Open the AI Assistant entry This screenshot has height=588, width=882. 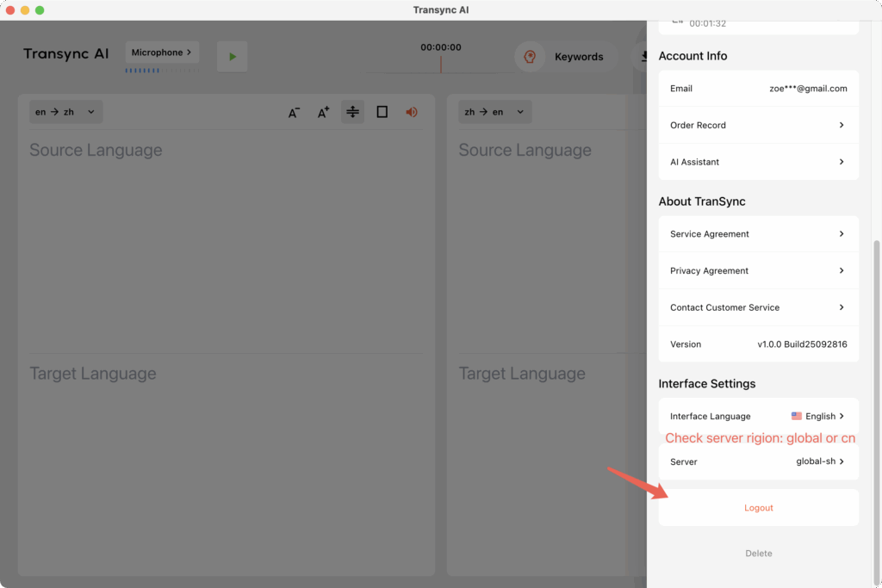(x=758, y=162)
